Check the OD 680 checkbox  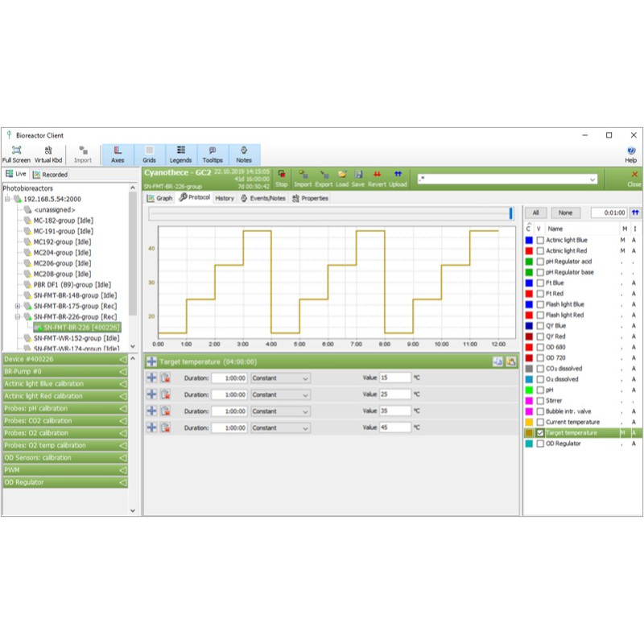point(540,347)
